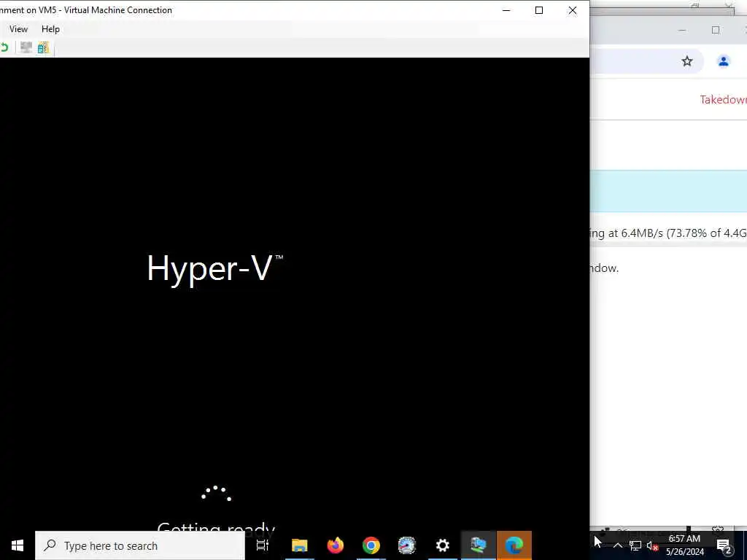Open the Windows Start menu
Image resolution: width=747 pixels, height=560 pixels.
point(18,545)
